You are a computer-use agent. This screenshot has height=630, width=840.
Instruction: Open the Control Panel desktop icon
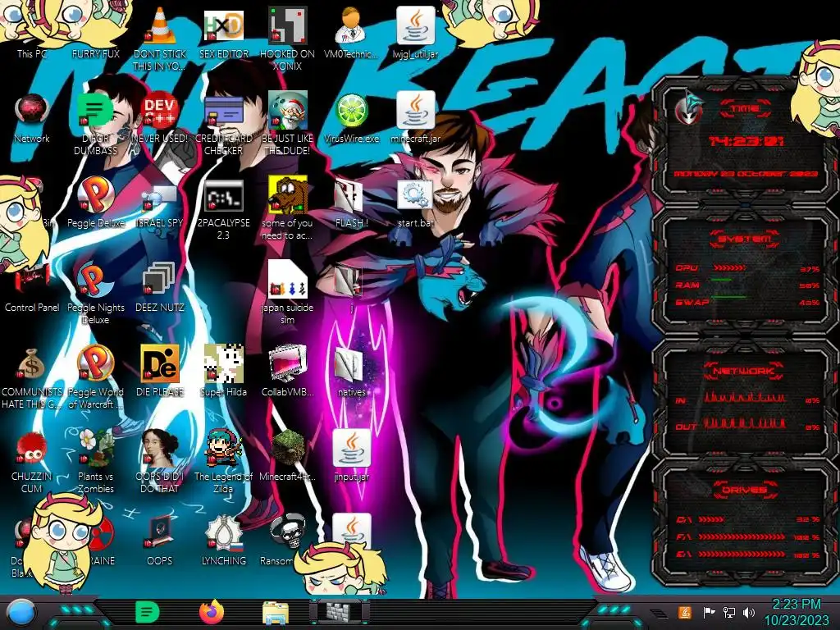[32, 290]
